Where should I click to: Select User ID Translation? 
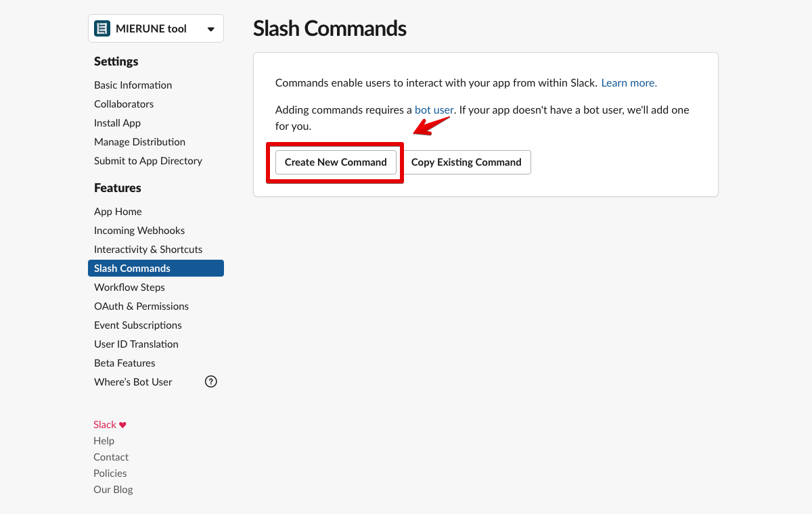(x=136, y=344)
